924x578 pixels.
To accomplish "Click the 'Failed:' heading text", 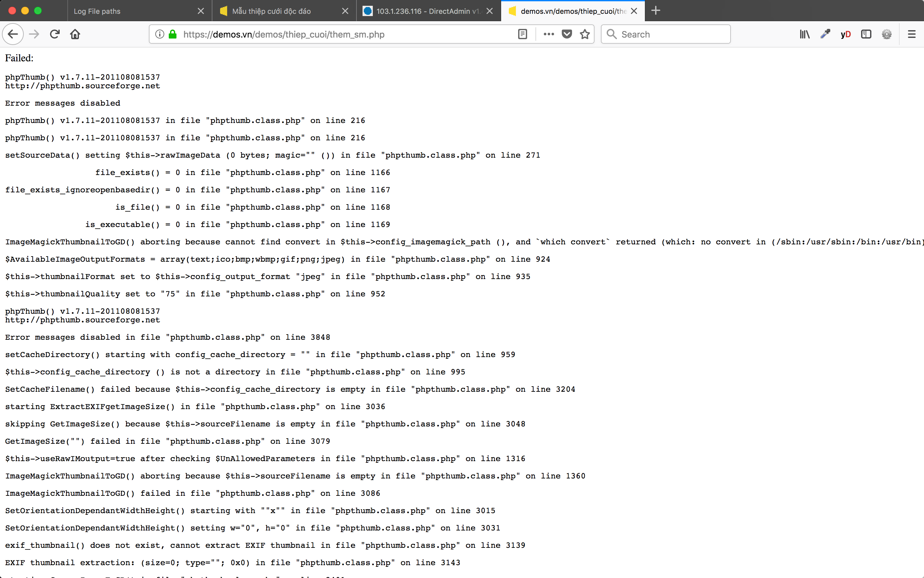I will coord(19,58).
